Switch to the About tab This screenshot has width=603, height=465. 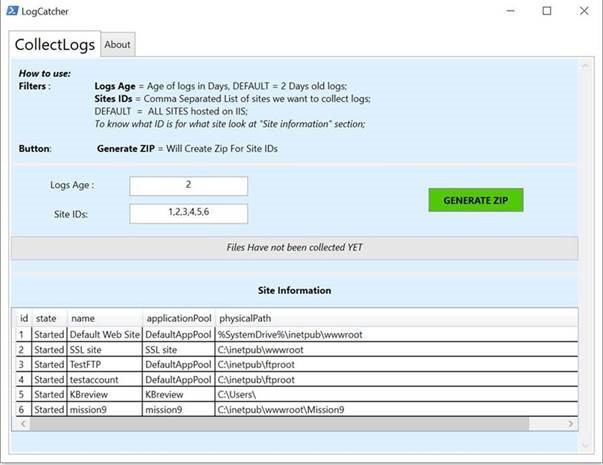tap(118, 45)
